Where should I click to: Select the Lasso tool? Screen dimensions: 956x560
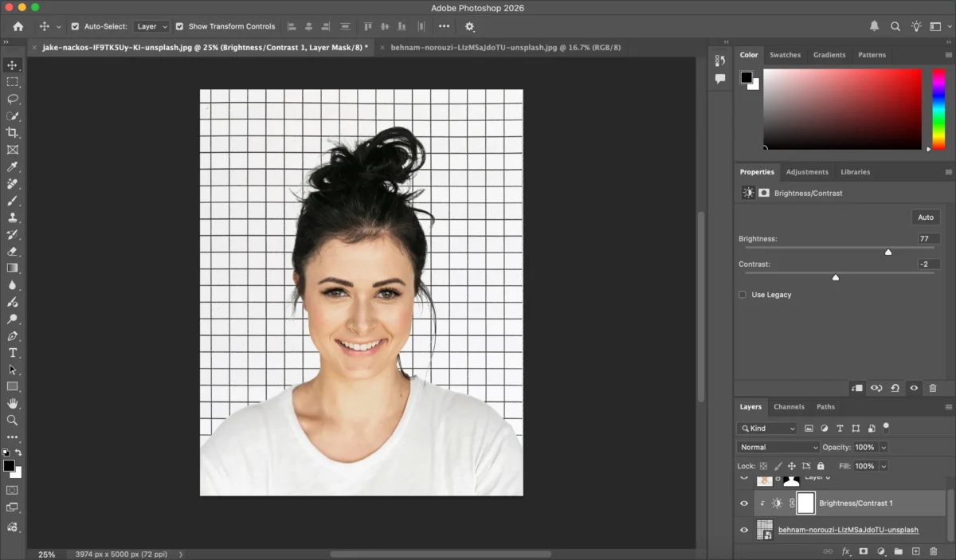13,99
